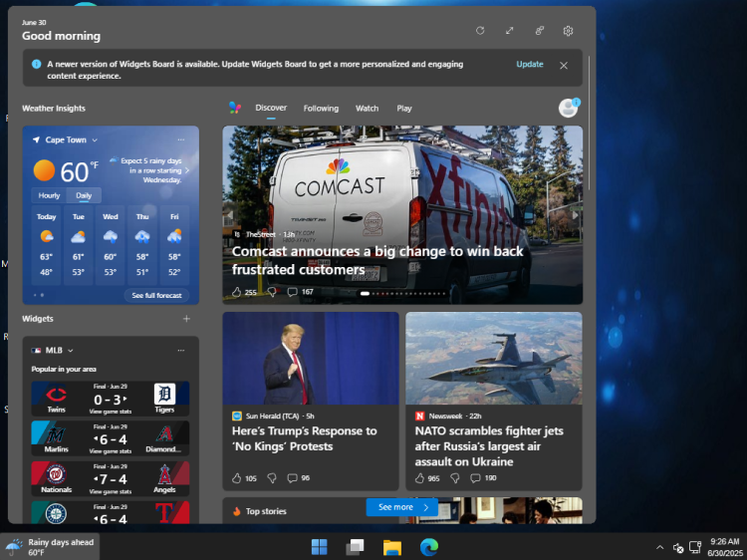Open the rainy days insight arrow
The height and width of the screenshot is (560, 747).
click(187, 170)
